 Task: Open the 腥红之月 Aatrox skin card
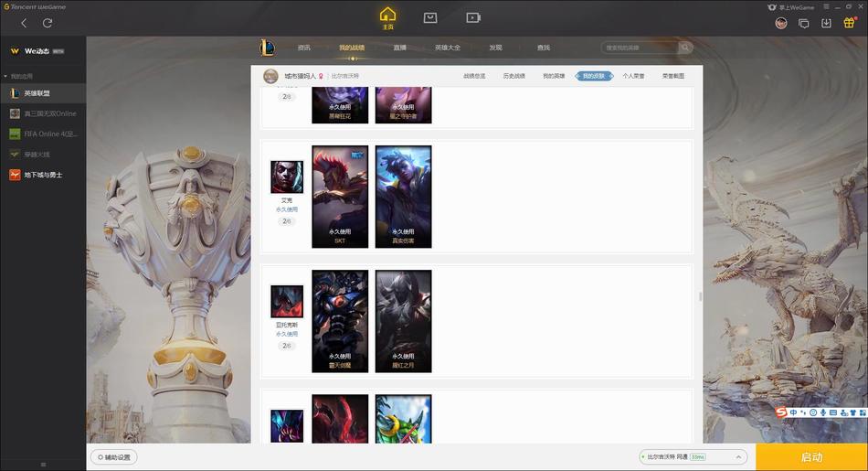click(404, 321)
